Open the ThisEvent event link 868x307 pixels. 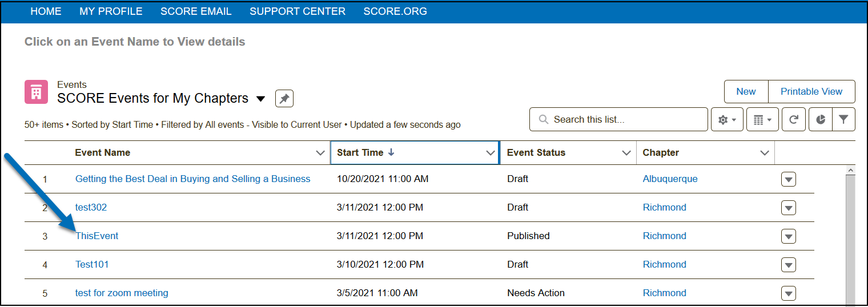(97, 236)
